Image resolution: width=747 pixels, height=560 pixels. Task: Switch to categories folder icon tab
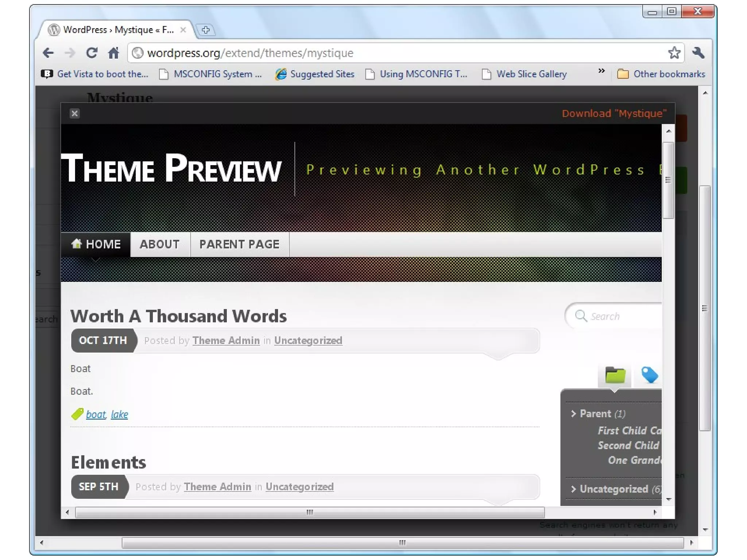[x=615, y=375]
